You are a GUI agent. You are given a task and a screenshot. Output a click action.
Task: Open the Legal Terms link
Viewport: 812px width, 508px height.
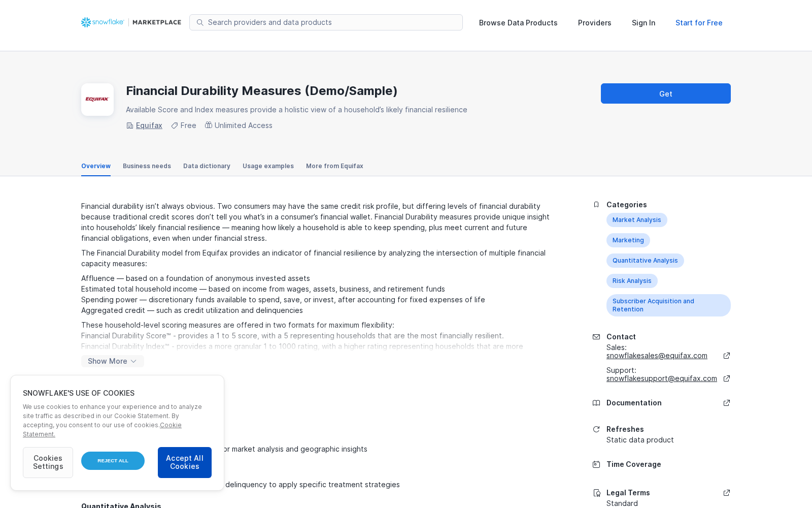pos(628,493)
